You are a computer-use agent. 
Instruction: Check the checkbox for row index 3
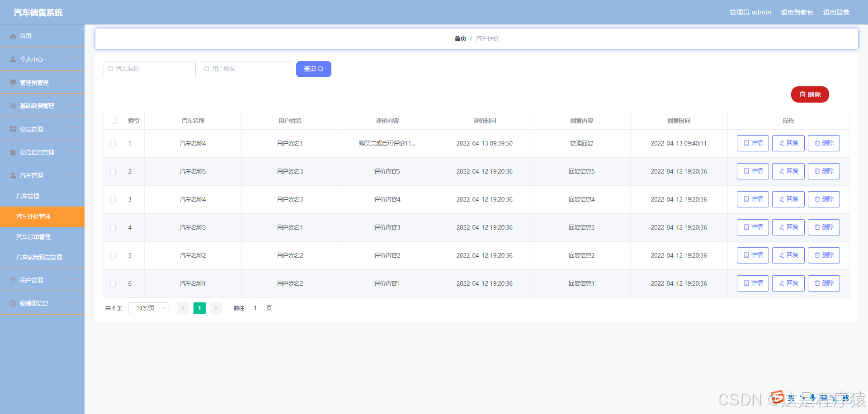pyautogui.click(x=113, y=200)
